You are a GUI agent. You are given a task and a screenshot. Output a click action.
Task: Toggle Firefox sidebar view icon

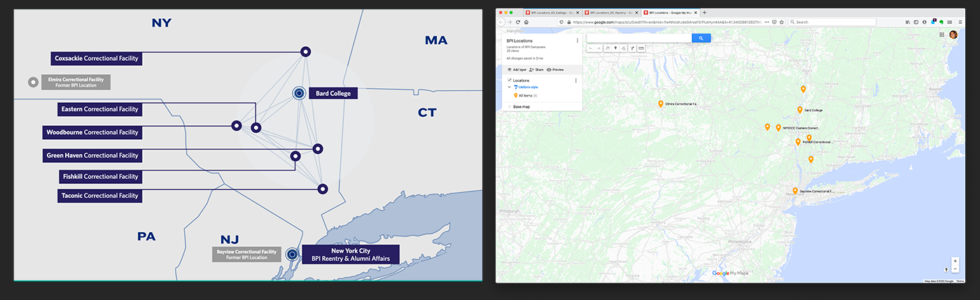coord(916,22)
